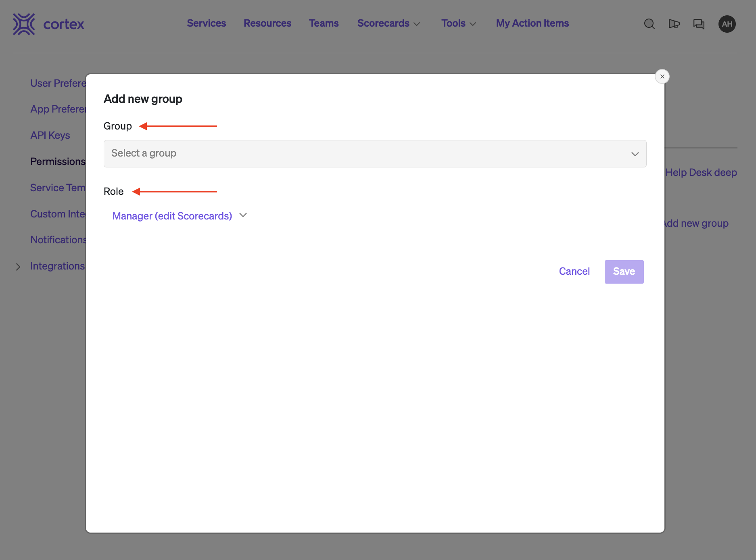756x560 pixels.
Task: Open the chat feedback icon
Action: pyautogui.click(x=699, y=24)
